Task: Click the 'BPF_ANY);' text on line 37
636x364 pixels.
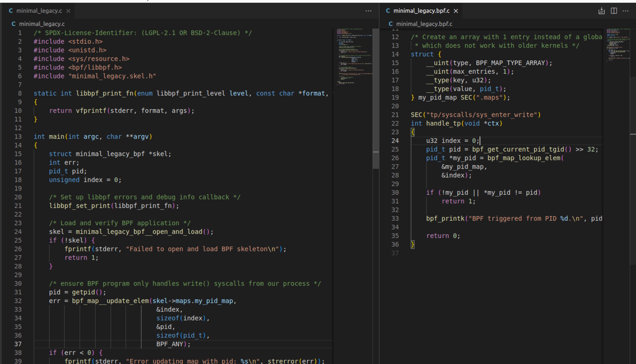Action: pos(173,344)
